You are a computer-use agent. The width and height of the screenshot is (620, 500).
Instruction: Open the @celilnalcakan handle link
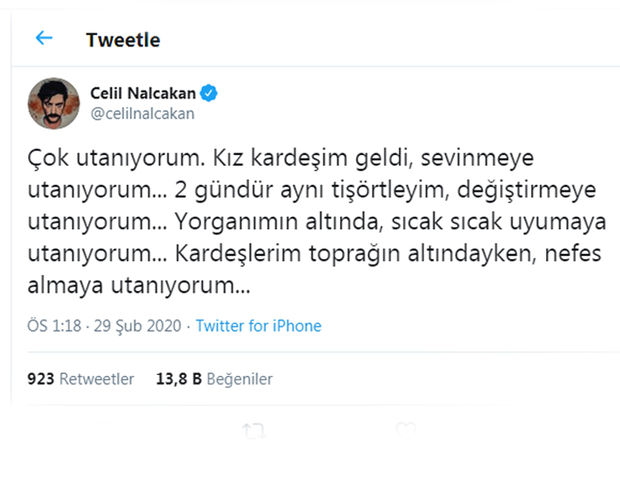click(142, 113)
